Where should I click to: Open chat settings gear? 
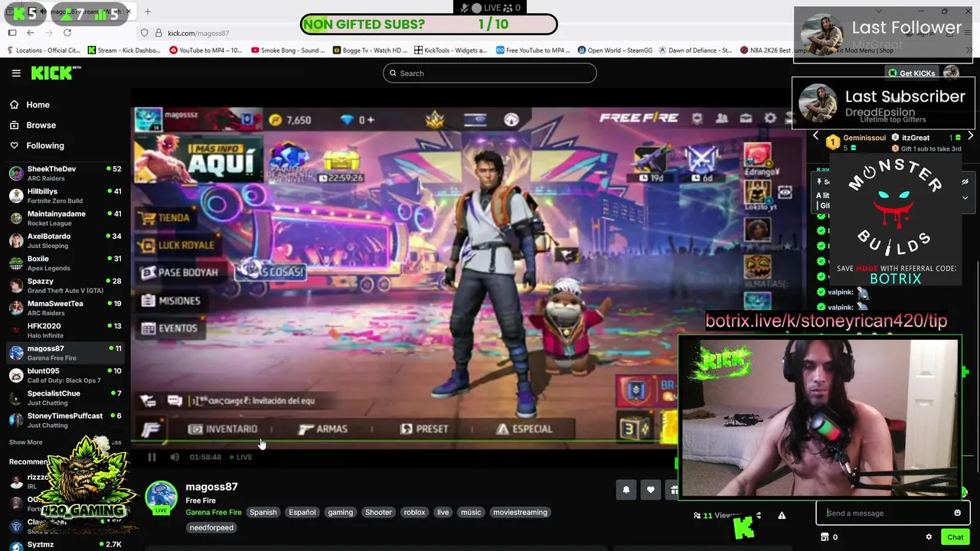[x=929, y=537]
